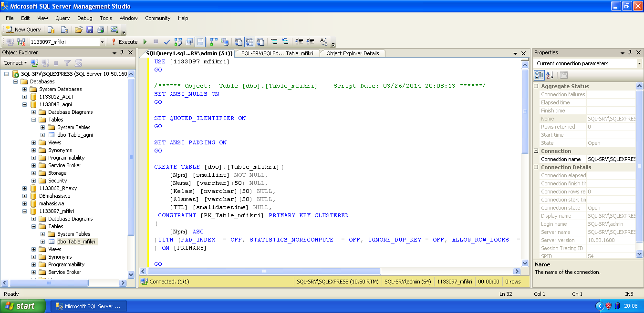Collapse the Aggregate Status property group
644x313 pixels.
coord(536,86)
